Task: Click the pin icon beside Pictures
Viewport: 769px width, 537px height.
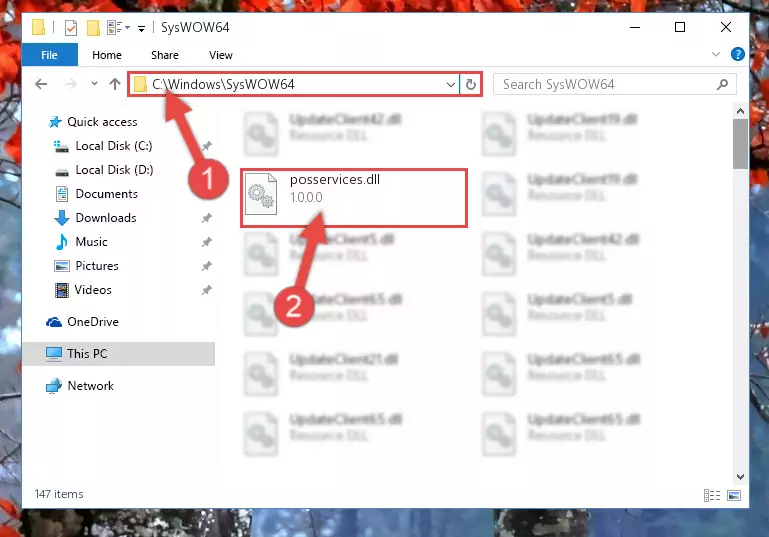Action: 206,266
